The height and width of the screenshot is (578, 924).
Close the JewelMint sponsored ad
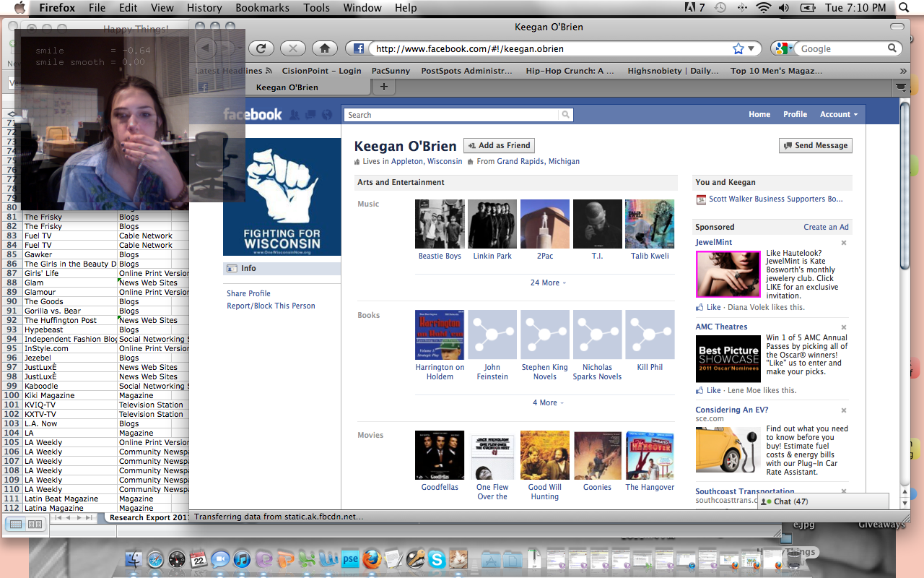pos(843,243)
